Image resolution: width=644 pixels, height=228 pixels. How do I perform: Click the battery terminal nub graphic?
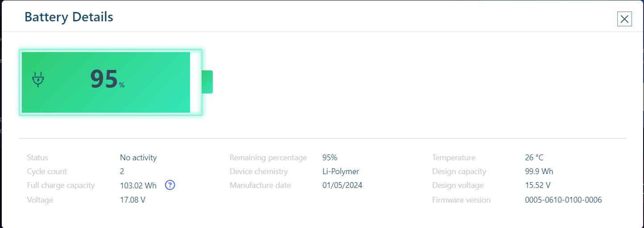[x=207, y=82]
